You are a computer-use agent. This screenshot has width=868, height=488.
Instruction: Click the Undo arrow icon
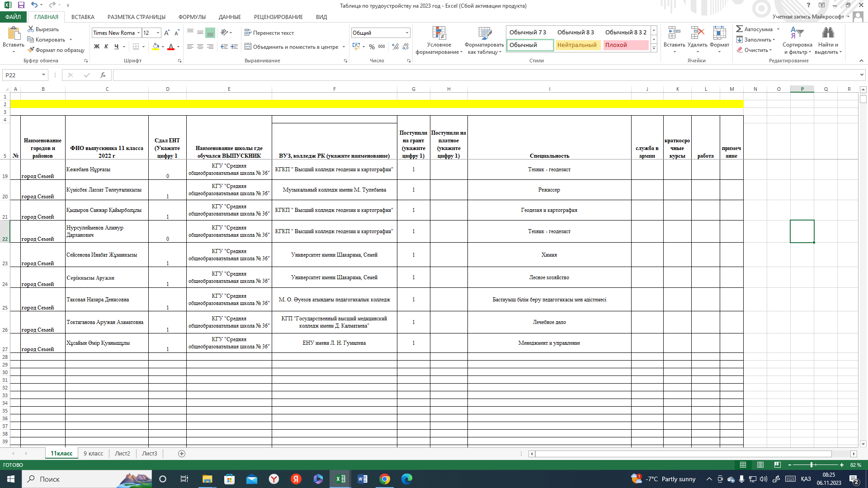coord(34,5)
